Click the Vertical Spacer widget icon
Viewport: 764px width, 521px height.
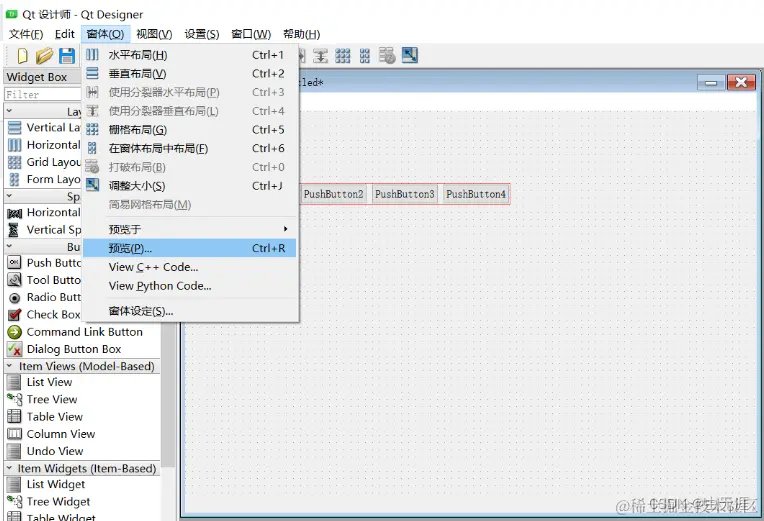pos(14,230)
